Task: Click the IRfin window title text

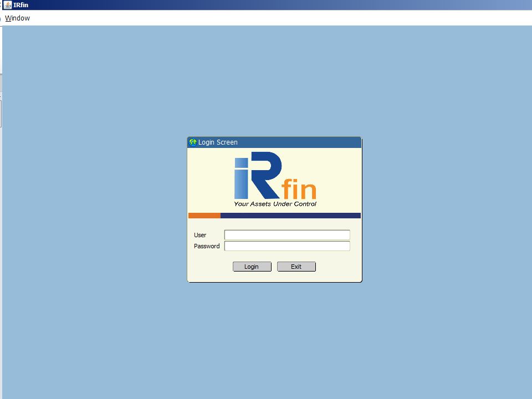Action: coord(21,5)
